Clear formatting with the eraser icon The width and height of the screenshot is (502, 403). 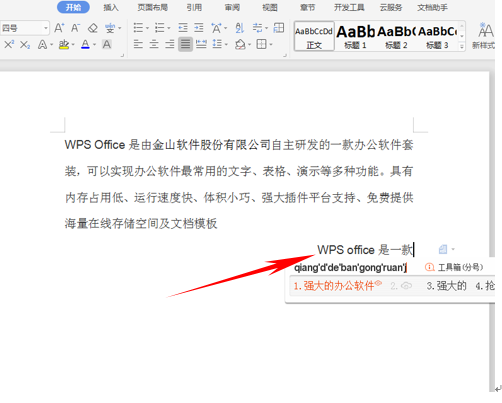pos(93,28)
